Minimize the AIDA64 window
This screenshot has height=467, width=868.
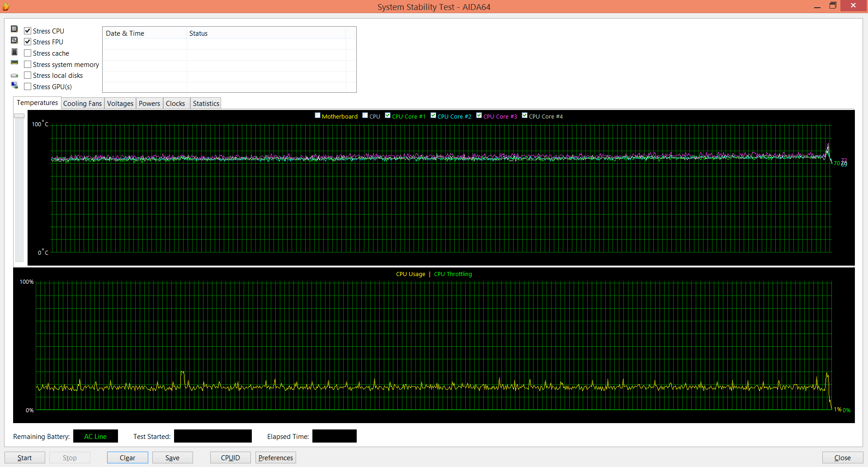point(817,6)
